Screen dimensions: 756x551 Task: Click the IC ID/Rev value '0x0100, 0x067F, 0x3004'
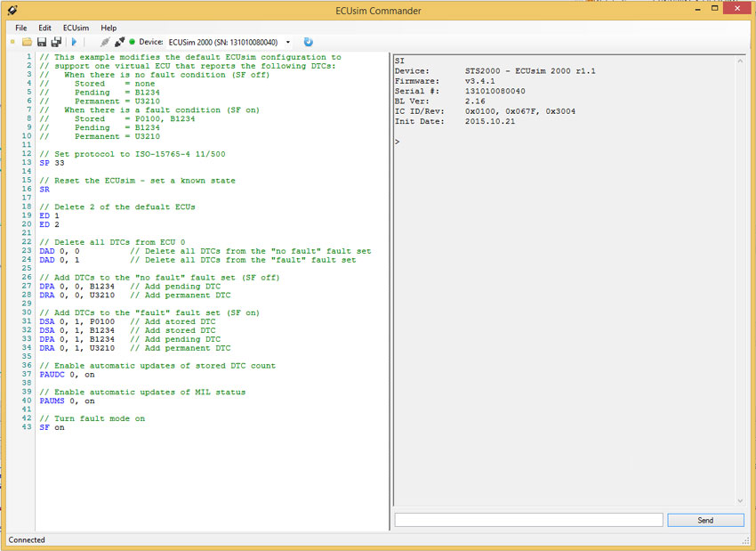[x=520, y=111]
